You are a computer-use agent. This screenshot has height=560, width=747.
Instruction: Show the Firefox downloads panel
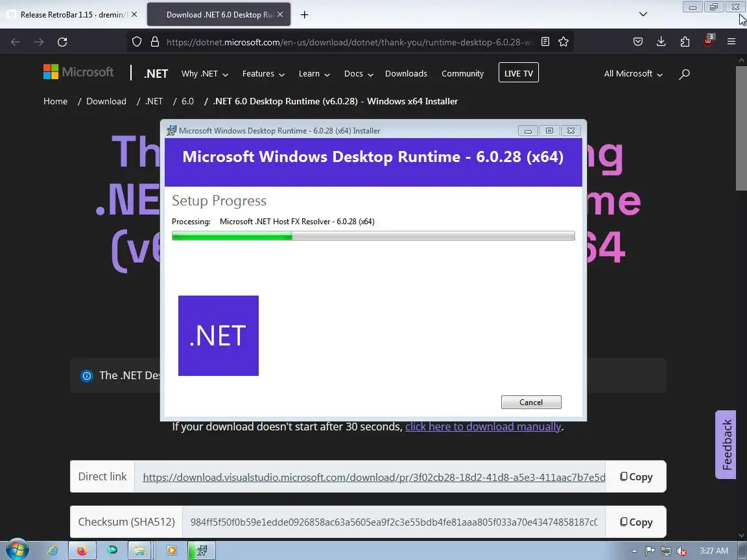pos(661,42)
